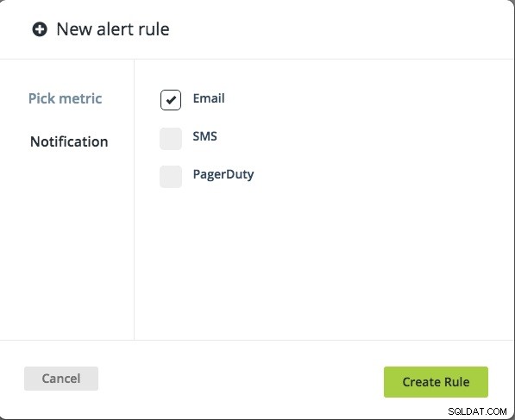Submit the alert with Create Rule
The width and height of the screenshot is (515, 420).
tap(436, 382)
